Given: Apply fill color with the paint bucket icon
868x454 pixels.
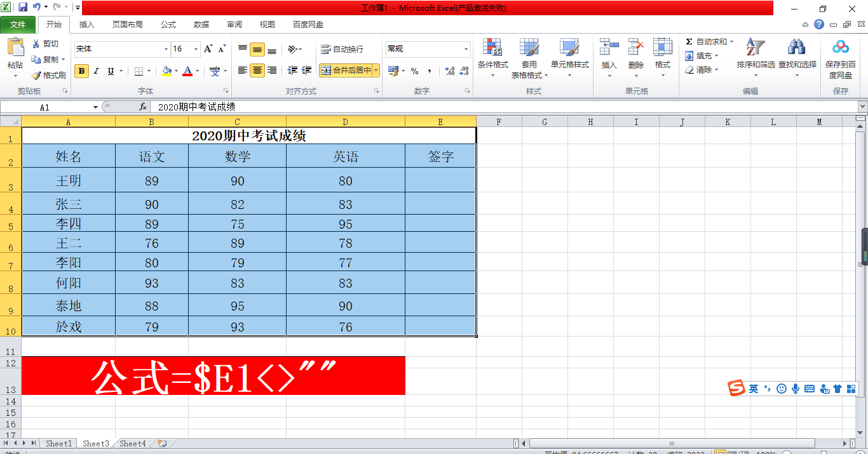Looking at the screenshot, I should [166, 71].
